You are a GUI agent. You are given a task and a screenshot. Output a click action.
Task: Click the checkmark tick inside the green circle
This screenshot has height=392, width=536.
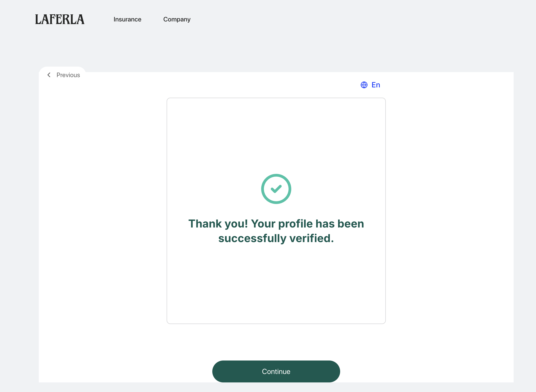[276, 189]
